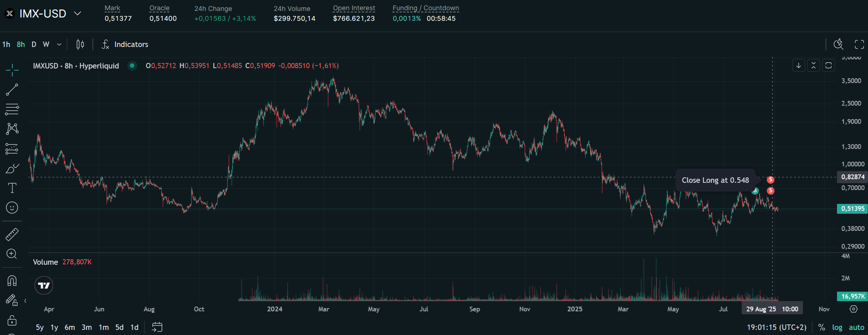The height and width of the screenshot is (335, 868).
Task: Open timezone menu at 19:01:15 (UTC+2)
Action: tap(776, 327)
